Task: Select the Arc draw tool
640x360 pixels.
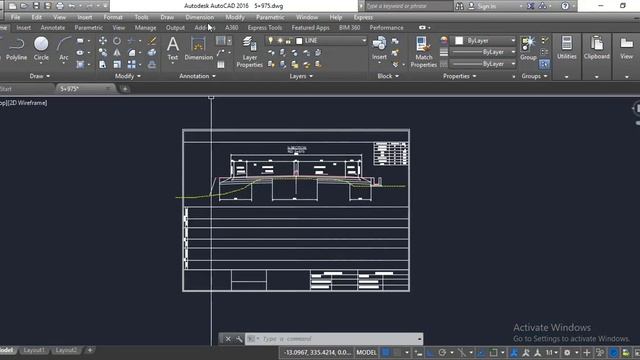Action: (64, 48)
